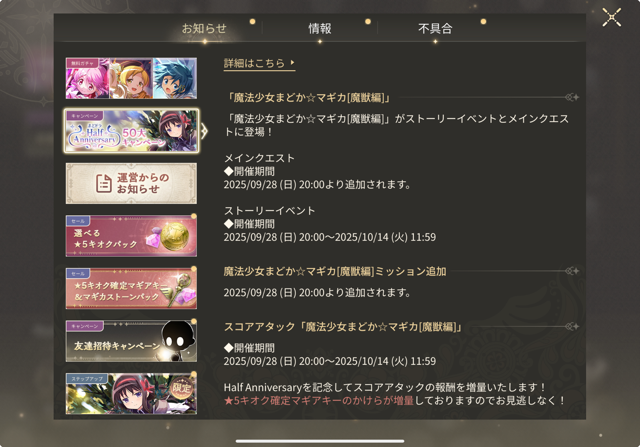Open the 情報 tab
Screen dimensions: 640x447
coord(320,29)
